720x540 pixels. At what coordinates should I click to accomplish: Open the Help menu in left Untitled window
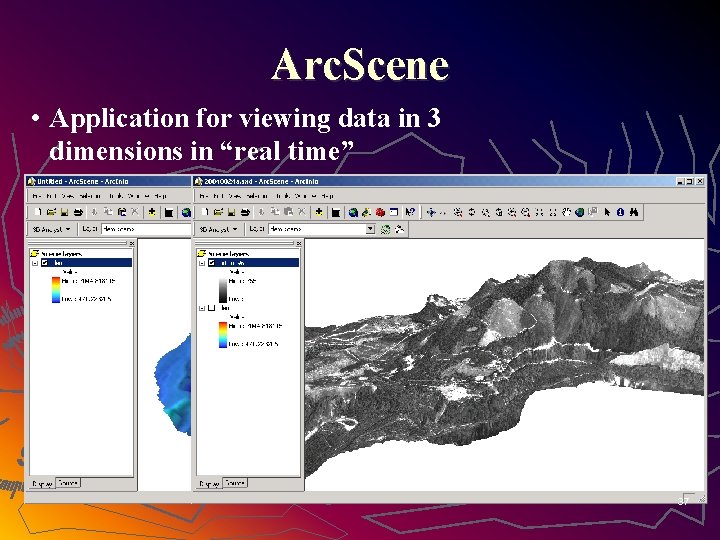(160, 196)
